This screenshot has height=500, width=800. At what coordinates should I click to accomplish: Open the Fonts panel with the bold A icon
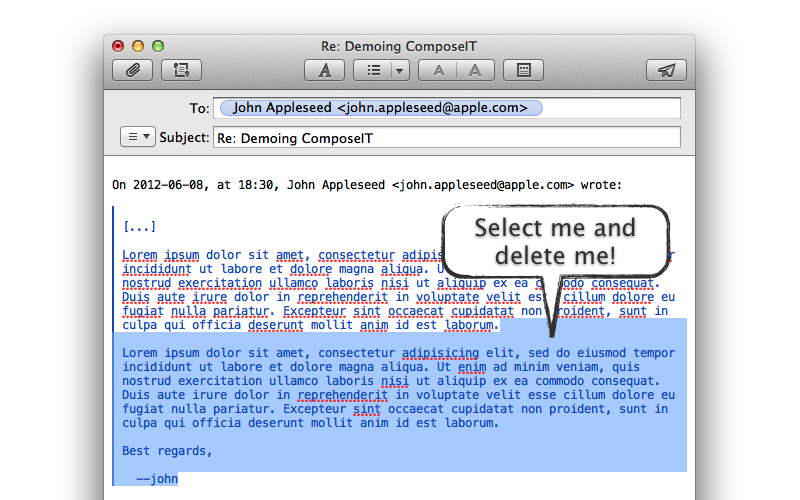pos(324,70)
